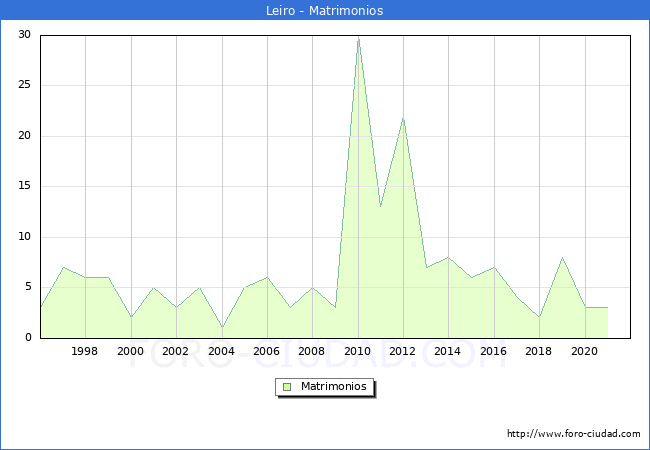Open the http://www.foro-ciudad.com link
650x450 pixels.
[x=574, y=434]
